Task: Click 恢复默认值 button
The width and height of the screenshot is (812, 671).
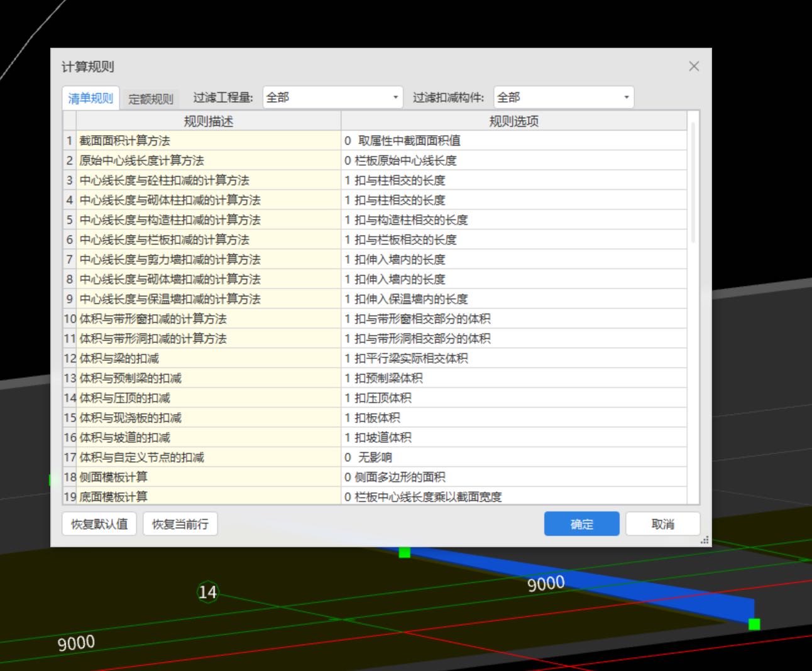Action: [99, 524]
